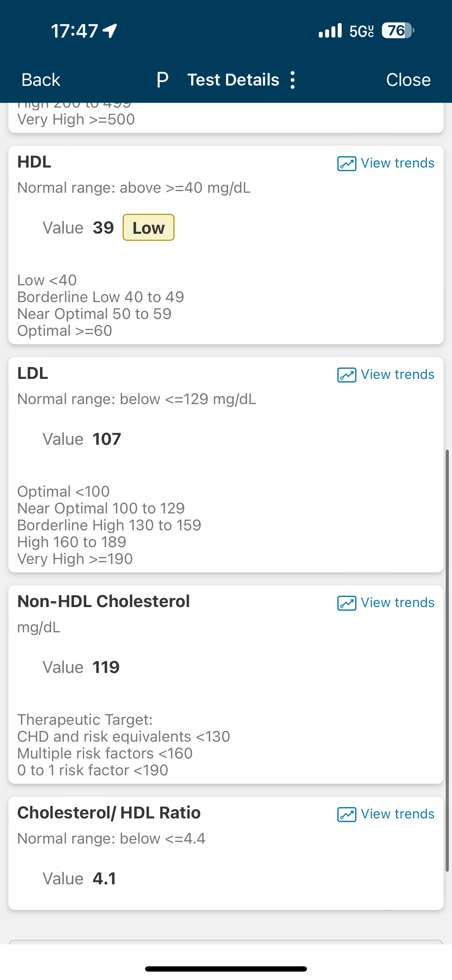Tap the HDL trends chart icon
452x980 pixels.
coord(347,164)
